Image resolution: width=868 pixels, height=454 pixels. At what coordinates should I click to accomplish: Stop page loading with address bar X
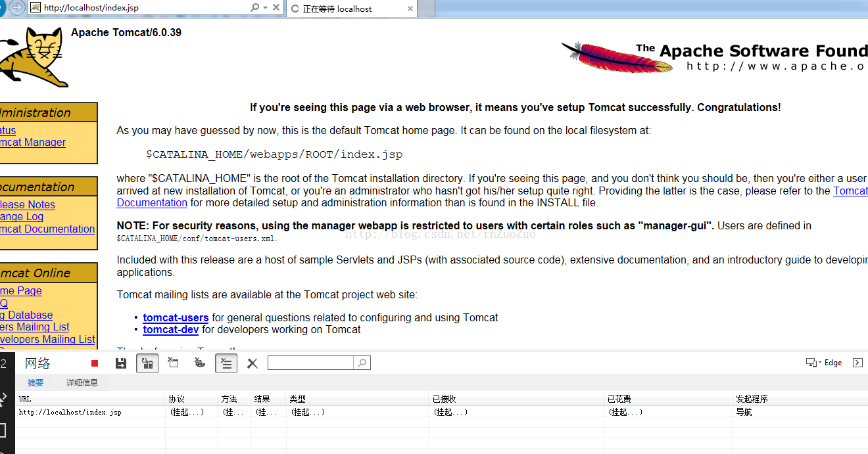276,8
